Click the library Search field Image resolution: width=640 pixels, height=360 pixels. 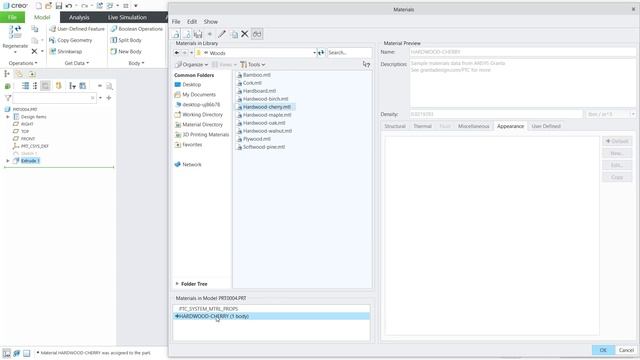349,53
